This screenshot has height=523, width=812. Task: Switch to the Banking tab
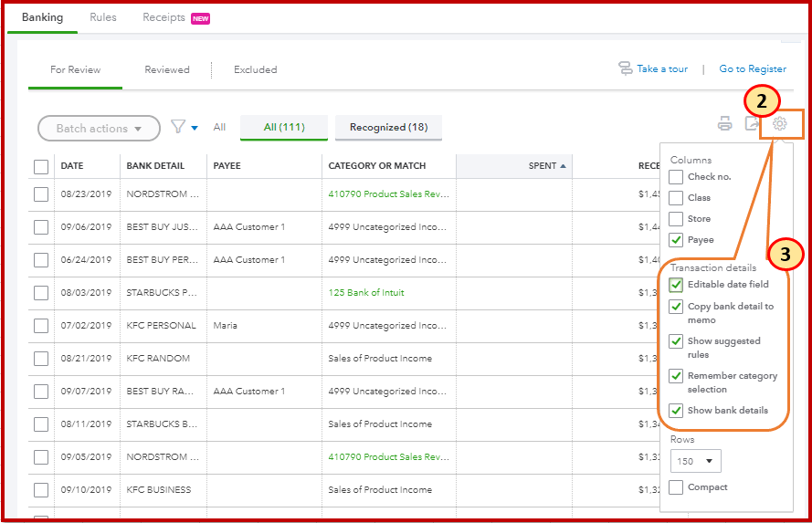(42, 17)
